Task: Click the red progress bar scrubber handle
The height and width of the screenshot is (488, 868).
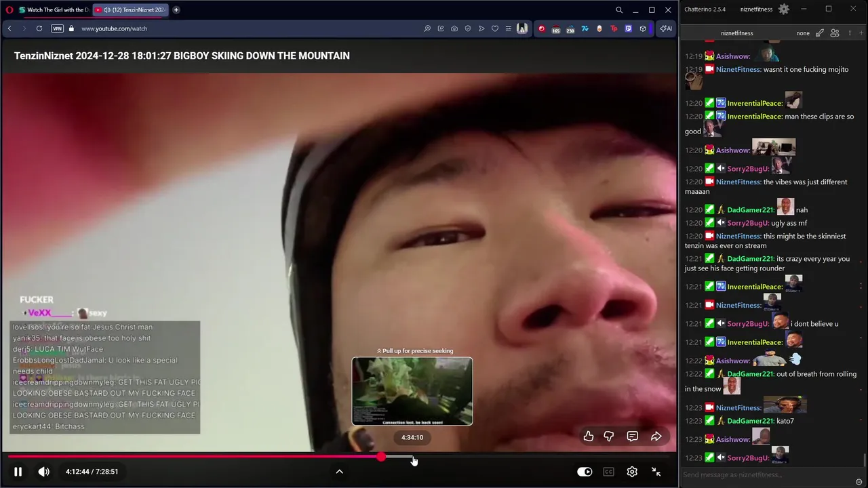Action: 381,457
